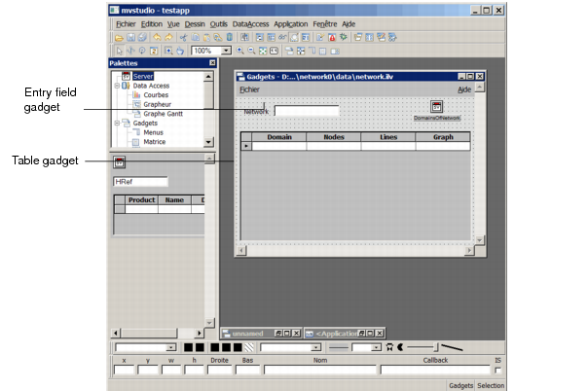The width and height of the screenshot is (588, 391).
Task: Open Fichier menu in Gadgets window
Action: coord(250,89)
